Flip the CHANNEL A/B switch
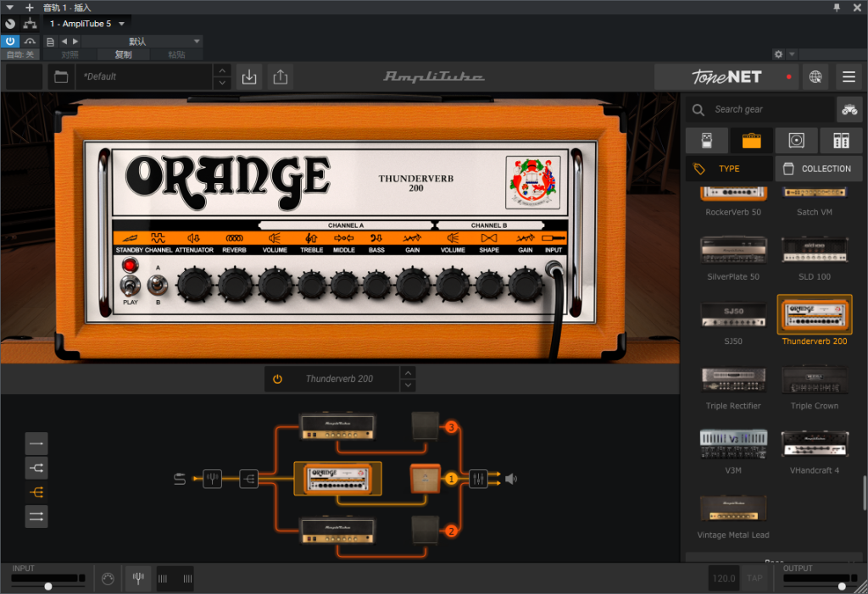Viewport: 868px width, 594px height. tap(158, 286)
